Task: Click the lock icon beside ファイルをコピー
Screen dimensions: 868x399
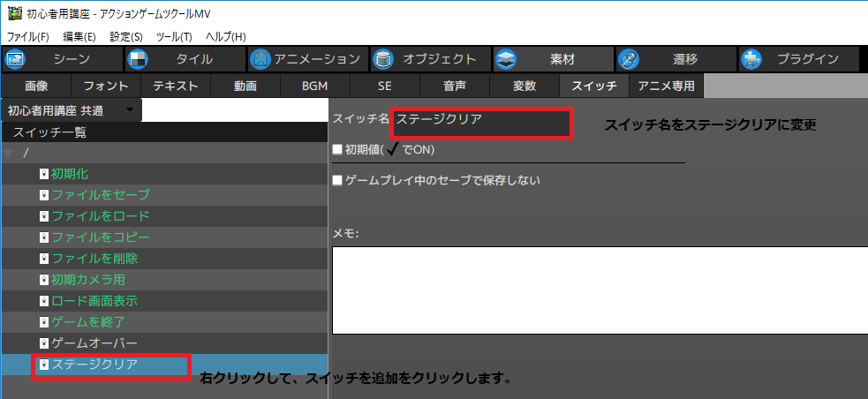Action: pos(44,237)
